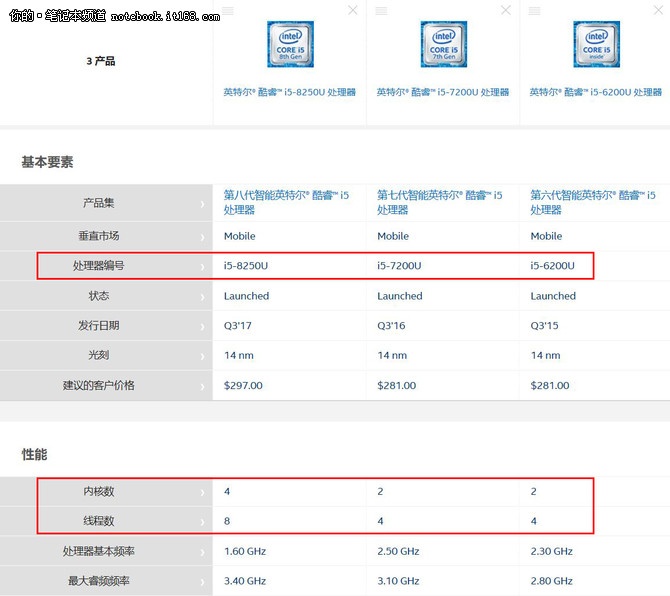Open the 英特尔 酷睿 i5-6200U 处理器 link
Screen dimensions: 670x596
pyautogui.click(x=596, y=92)
